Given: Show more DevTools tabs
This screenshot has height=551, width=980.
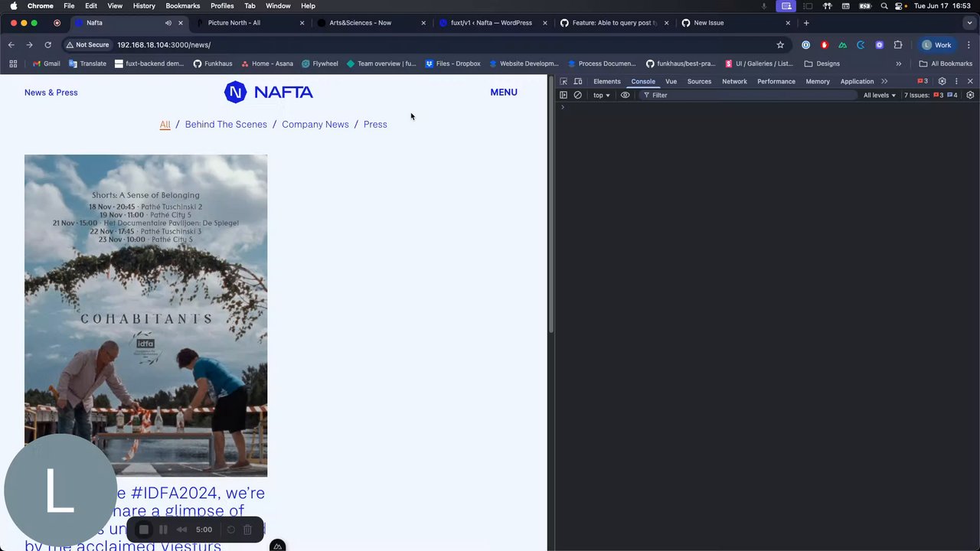Looking at the screenshot, I should click(884, 81).
